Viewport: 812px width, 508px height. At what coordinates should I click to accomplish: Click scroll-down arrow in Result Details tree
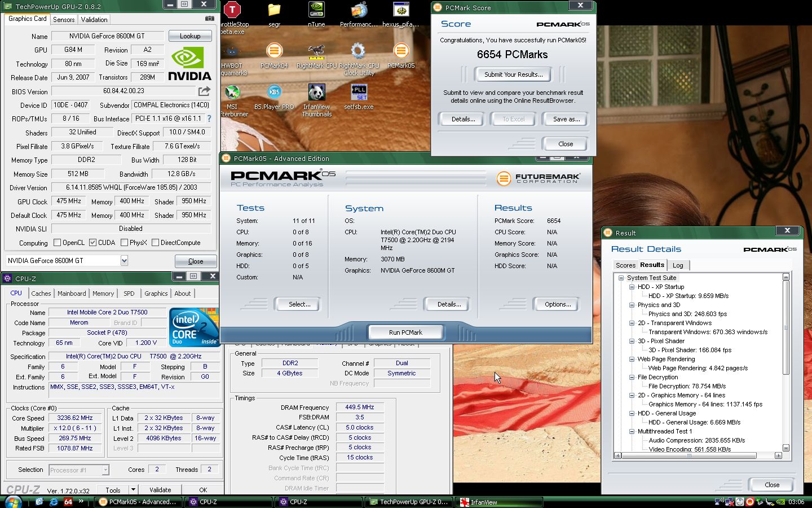(786, 448)
